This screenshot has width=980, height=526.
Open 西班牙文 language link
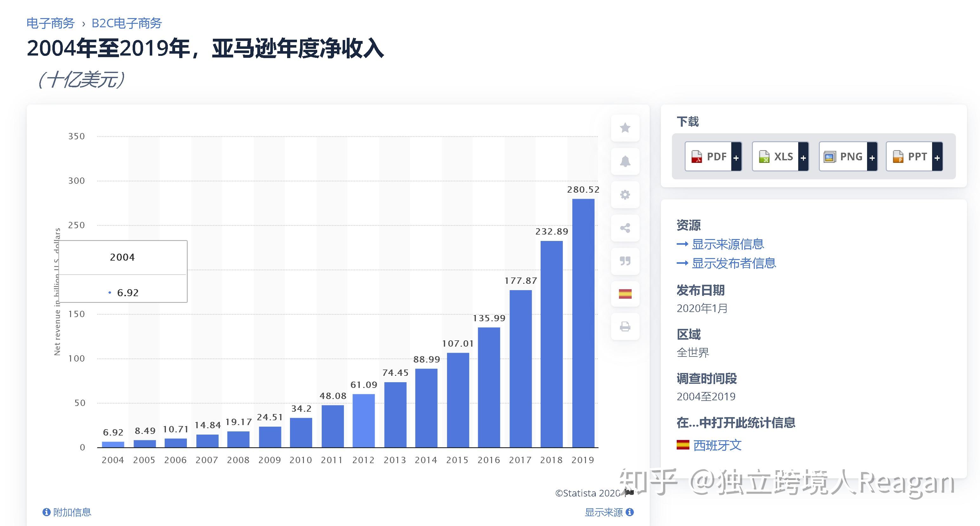click(x=717, y=445)
